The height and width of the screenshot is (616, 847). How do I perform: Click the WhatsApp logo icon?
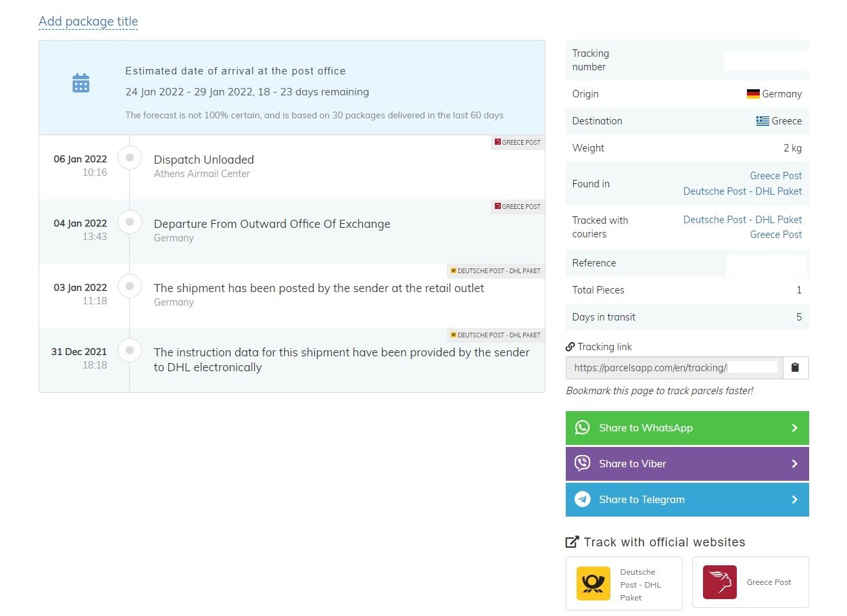[x=582, y=428]
